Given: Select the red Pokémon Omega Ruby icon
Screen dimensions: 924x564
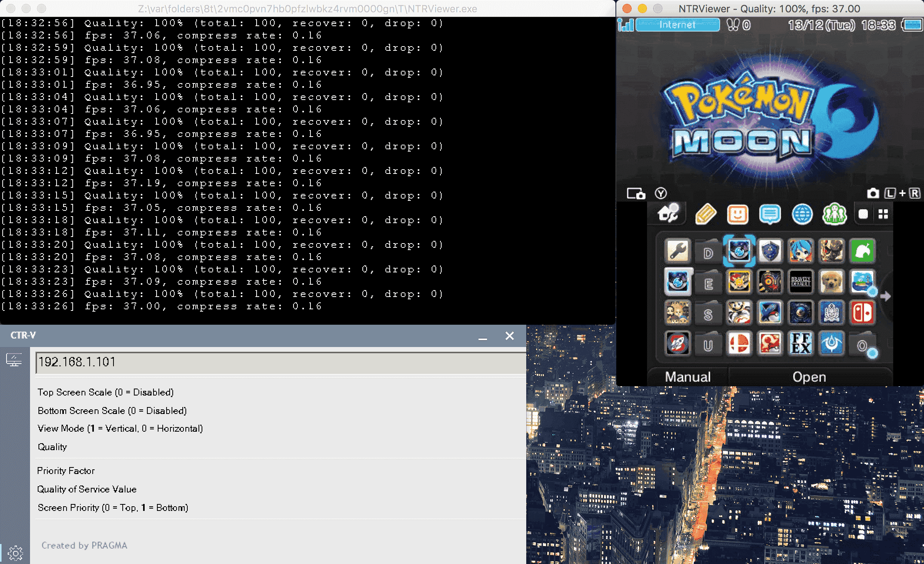Looking at the screenshot, I should pyautogui.click(x=770, y=343).
